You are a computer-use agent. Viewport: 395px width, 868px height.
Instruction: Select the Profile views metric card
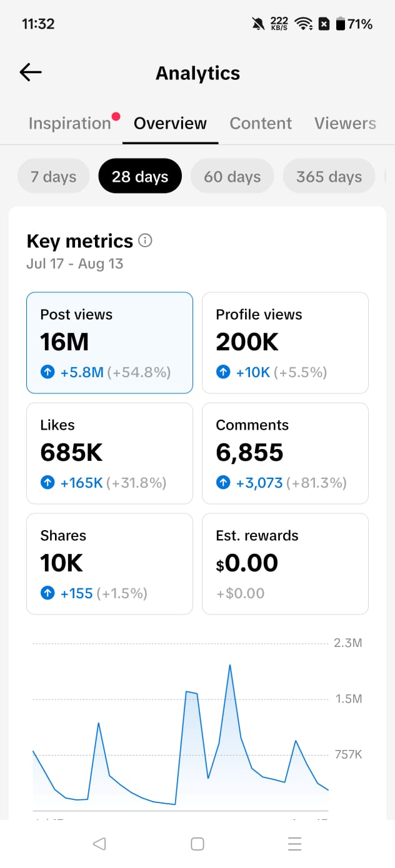(x=286, y=343)
